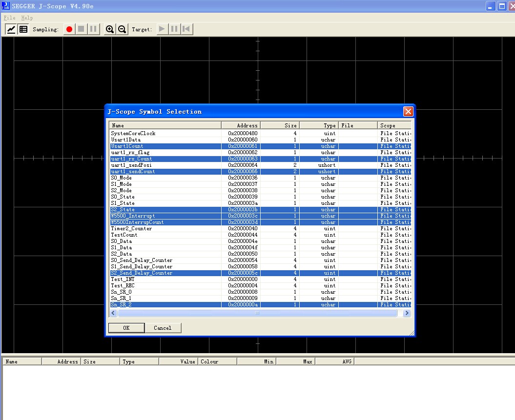Viewport: 515px width, 420px height.
Task: Click the File column header in dialog
Action: click(358, 125)
